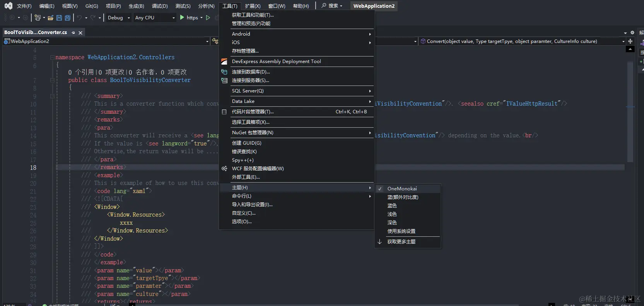Click the open file folder icon
Screen dimensions: 644x306
[51, 18]
